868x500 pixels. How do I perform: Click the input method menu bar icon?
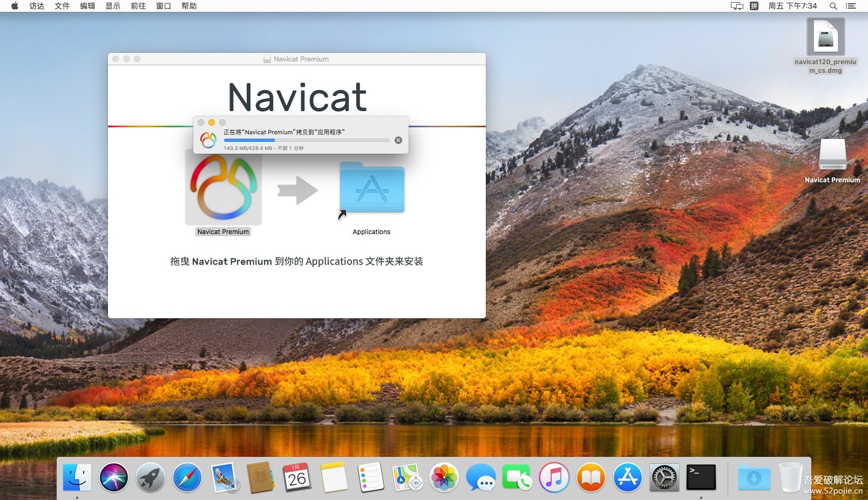point(754,6)
